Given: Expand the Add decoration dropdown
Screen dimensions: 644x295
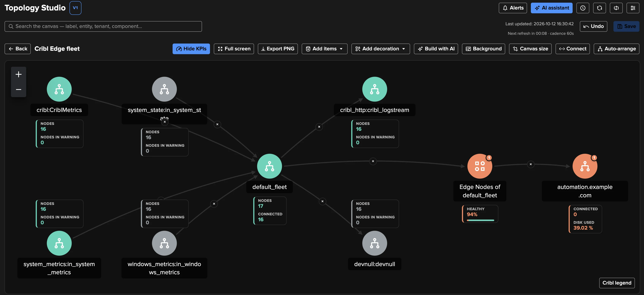Looking at the screenshot, I should click(x=380, y=49).
